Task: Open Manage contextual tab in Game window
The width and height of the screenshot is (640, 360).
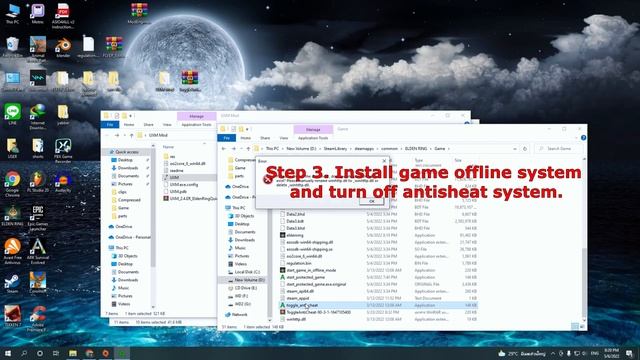Action: pyautogui.click(x=313, y=129)
